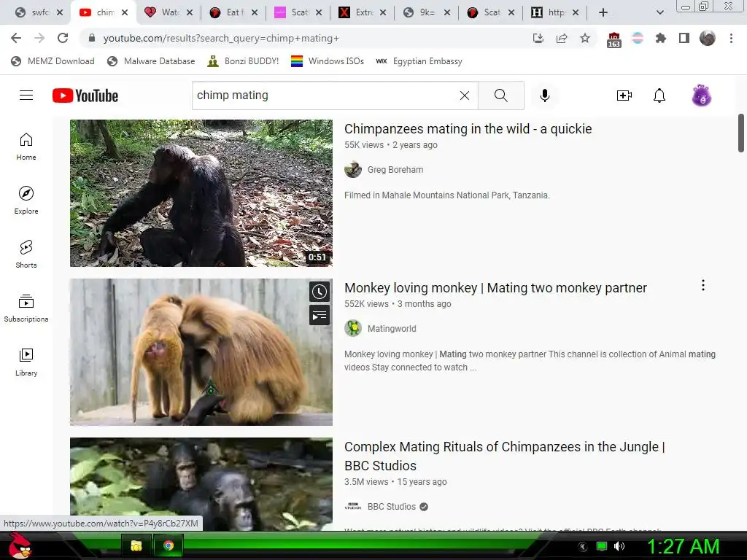
Task: Play the BBC Studios video thumbnail
Action: [x=201, y=484]
